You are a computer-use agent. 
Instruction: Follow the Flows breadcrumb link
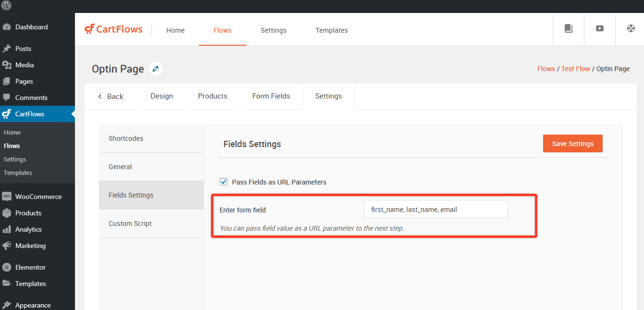click(546, 69)
